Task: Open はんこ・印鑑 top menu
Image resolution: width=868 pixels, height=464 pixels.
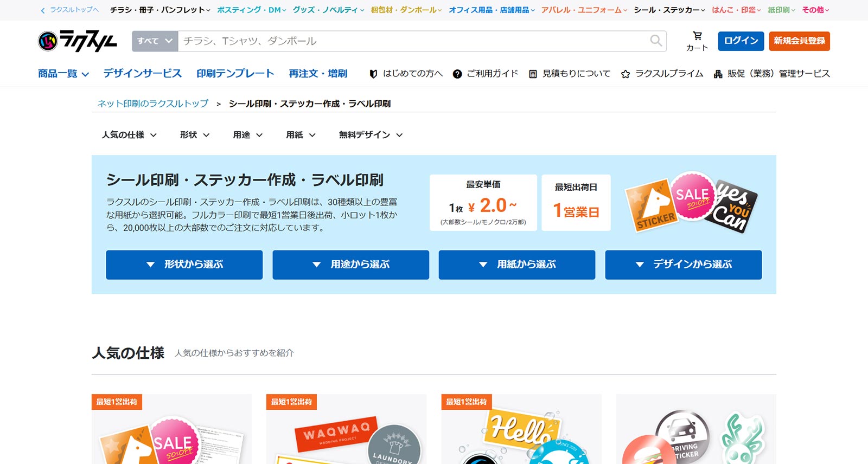Action: (736, 10)
